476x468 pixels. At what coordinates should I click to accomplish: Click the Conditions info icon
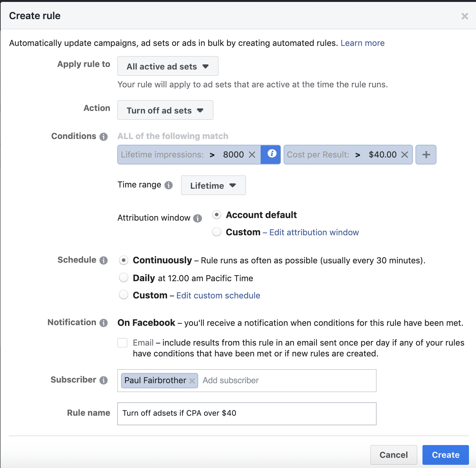click(x=104, y=137)
